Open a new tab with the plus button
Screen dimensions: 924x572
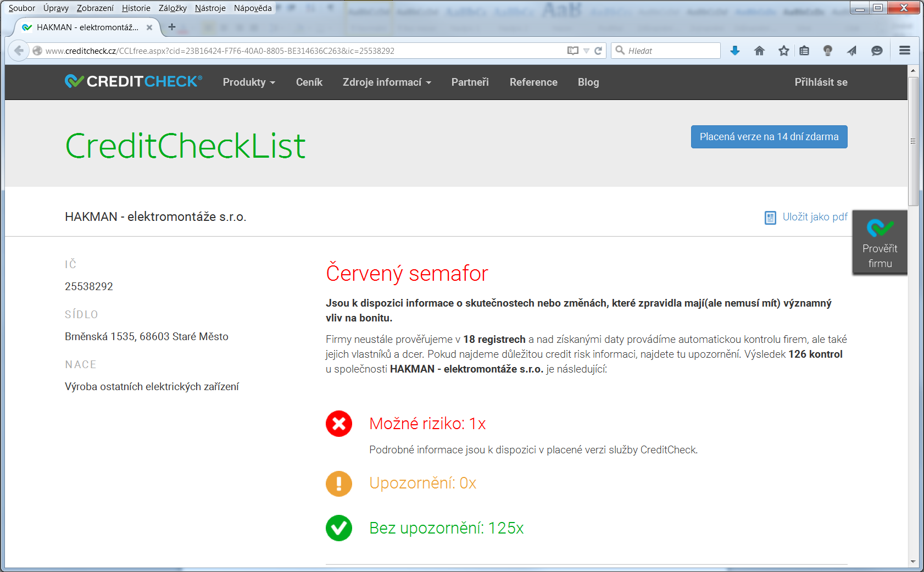[172, 26]
